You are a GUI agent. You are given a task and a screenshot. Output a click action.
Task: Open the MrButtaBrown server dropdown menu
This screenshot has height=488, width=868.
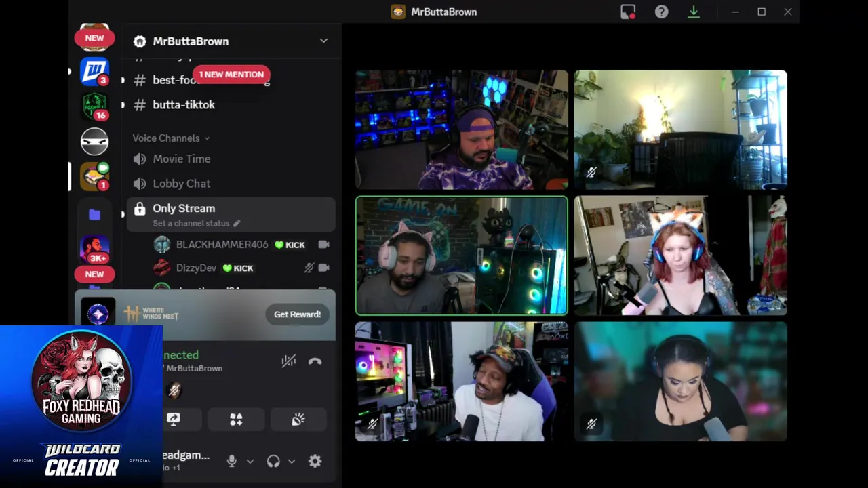(x=323, y=41)
